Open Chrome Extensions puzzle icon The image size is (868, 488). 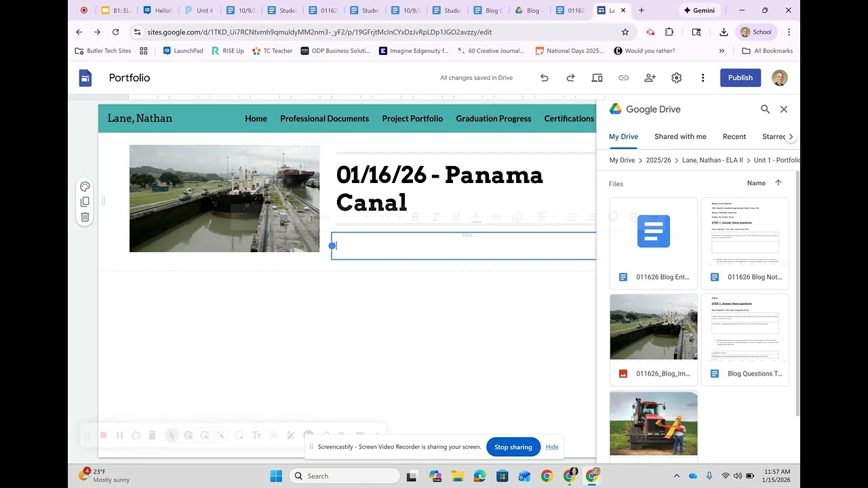pyautogui.click(x=669, y=32)
